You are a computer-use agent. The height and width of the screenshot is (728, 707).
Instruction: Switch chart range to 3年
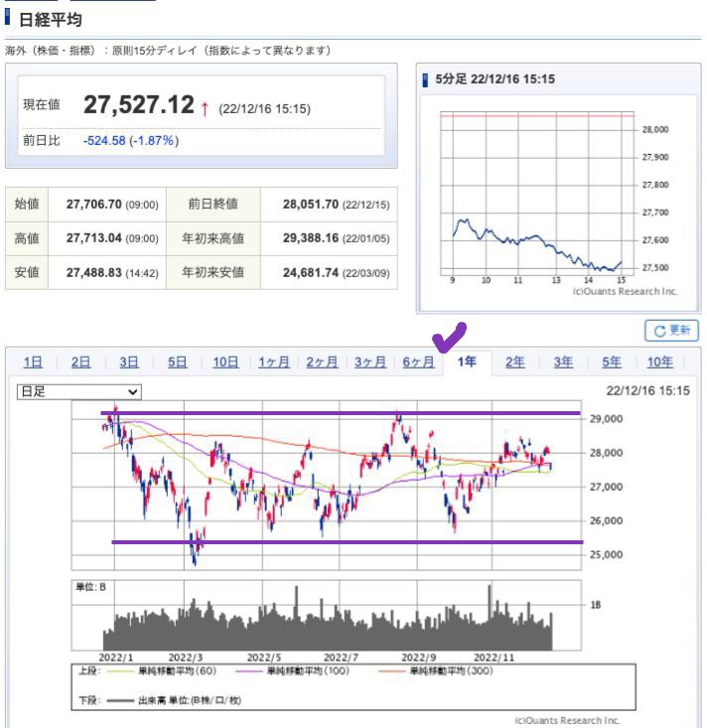[x=564, y=362]
